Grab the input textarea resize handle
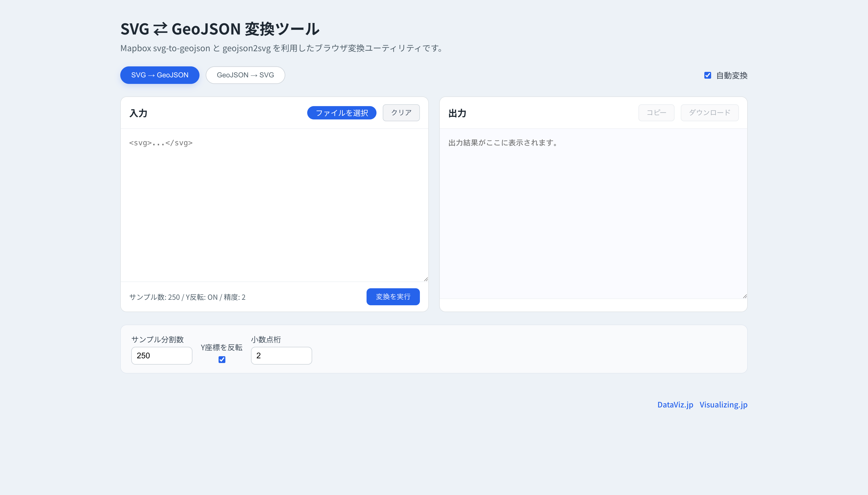The image size is (868, 495). click(426, 279)
